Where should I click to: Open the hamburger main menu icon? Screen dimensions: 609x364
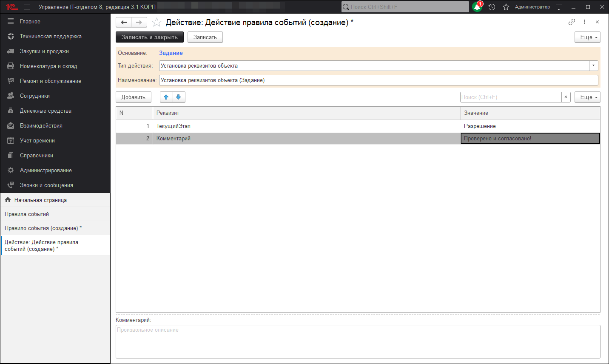[x=27, y=7]
